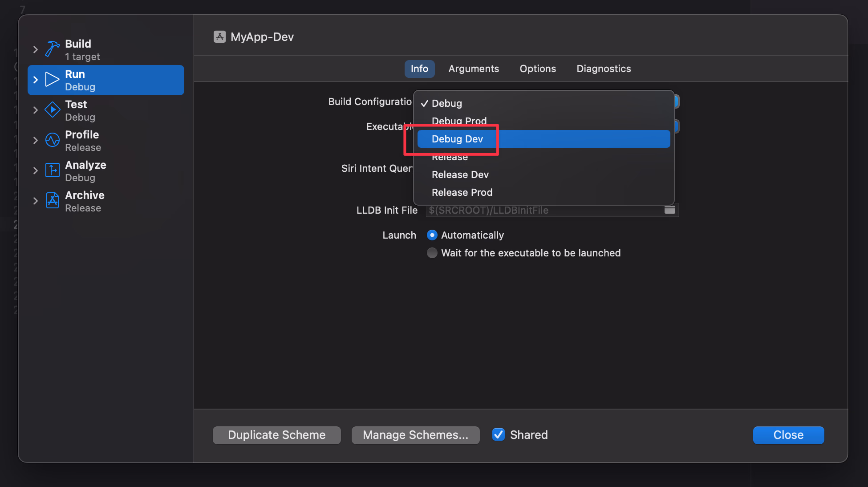
Task: Click the LLDB Init File text field
Action: coord(543,210)
